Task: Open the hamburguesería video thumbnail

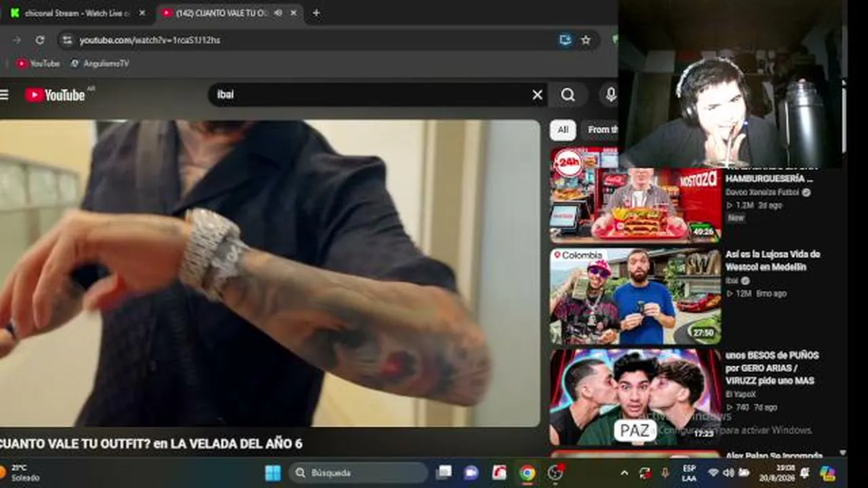Action: (x=635, y=195)
